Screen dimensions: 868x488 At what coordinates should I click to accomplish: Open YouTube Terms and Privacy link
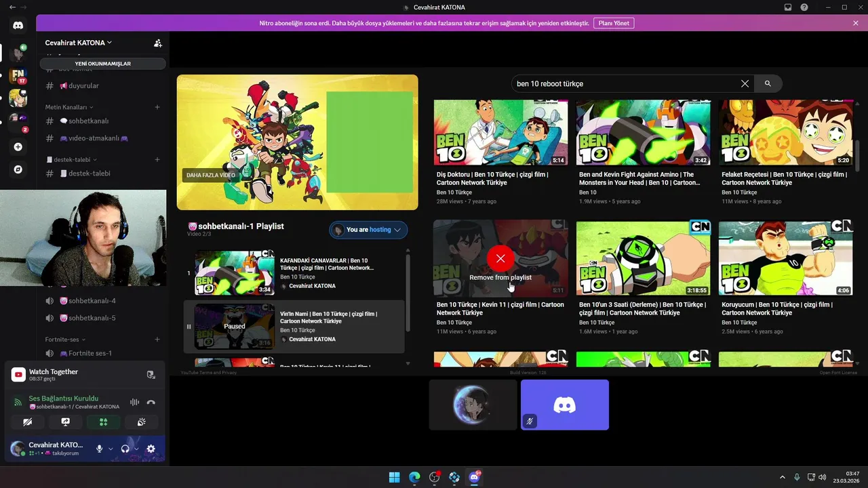click(x=209, y=372)
